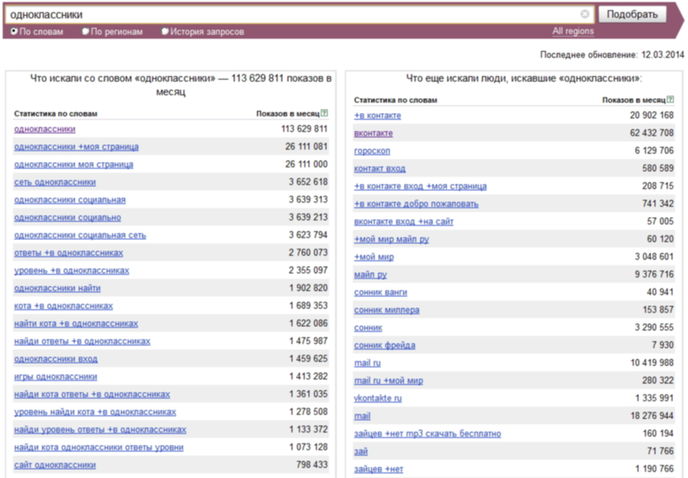Viewport: 688px width, 478px height.
Task: Open 'ответы +в одноклассниках' link
Action: coord(68,253)
